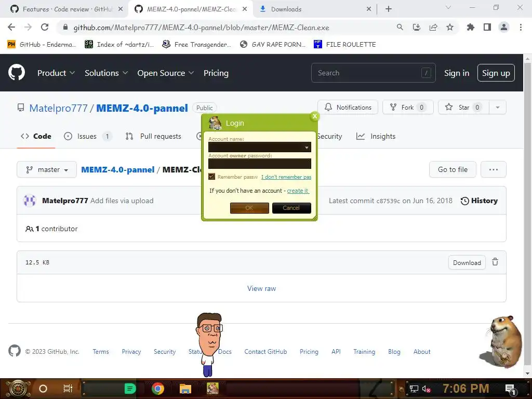Click the green chat app taskbar icon
This screenshot has width=532, height=399.
click(x=130, y=389)
